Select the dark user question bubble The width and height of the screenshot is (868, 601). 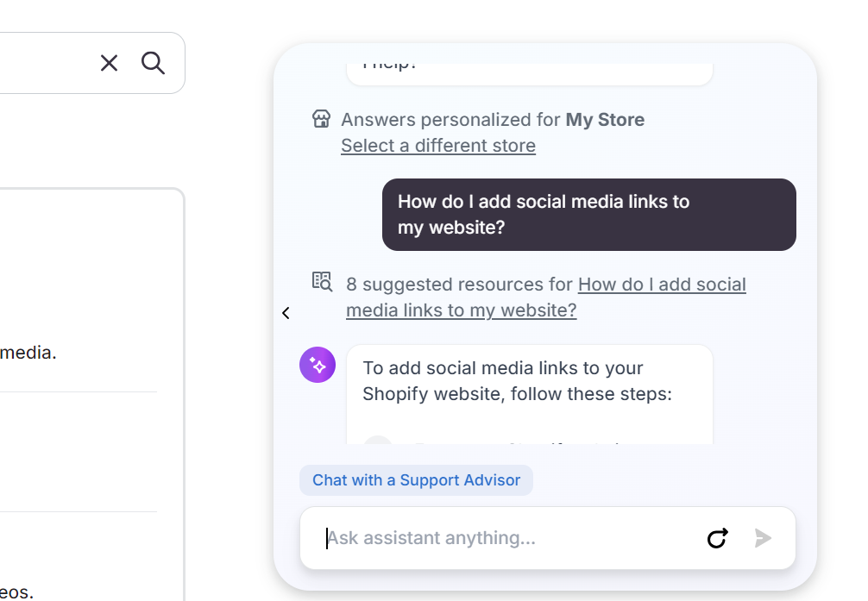point(588,214)
